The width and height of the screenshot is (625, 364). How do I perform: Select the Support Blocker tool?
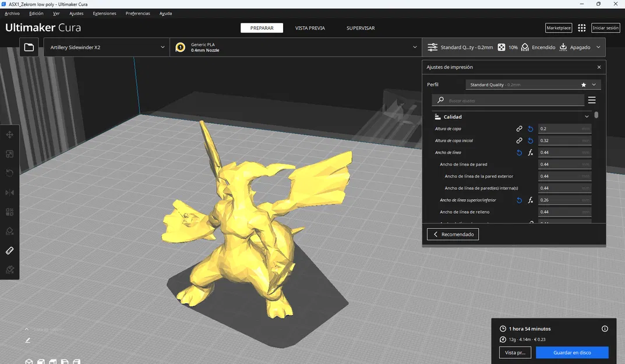coord(9,231)
